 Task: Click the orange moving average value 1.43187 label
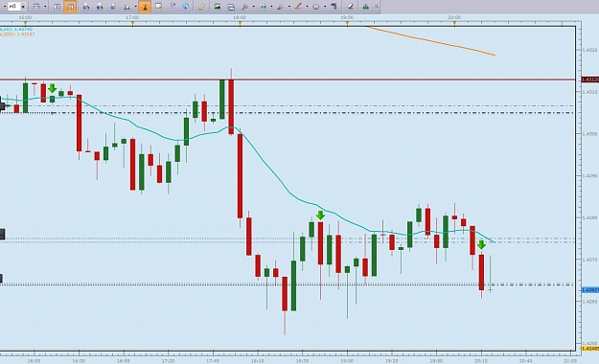click(x=17, y=34)
